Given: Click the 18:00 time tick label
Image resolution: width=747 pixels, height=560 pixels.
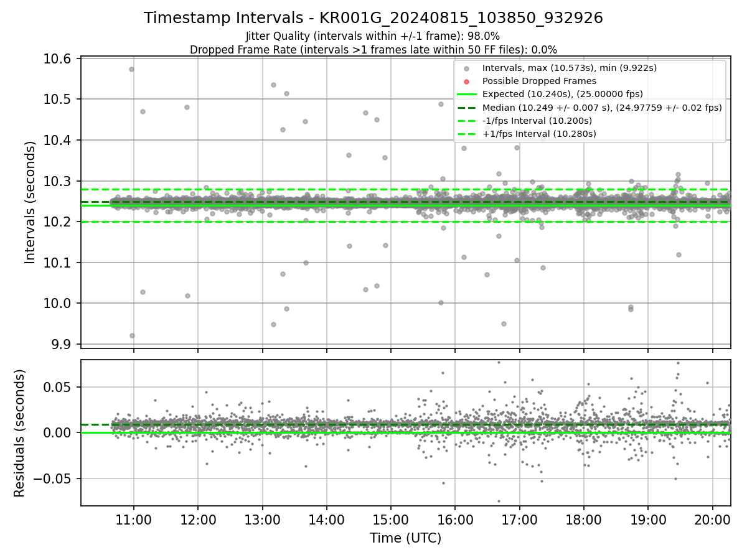Looking at the screenshot, I should click(583, 519).
